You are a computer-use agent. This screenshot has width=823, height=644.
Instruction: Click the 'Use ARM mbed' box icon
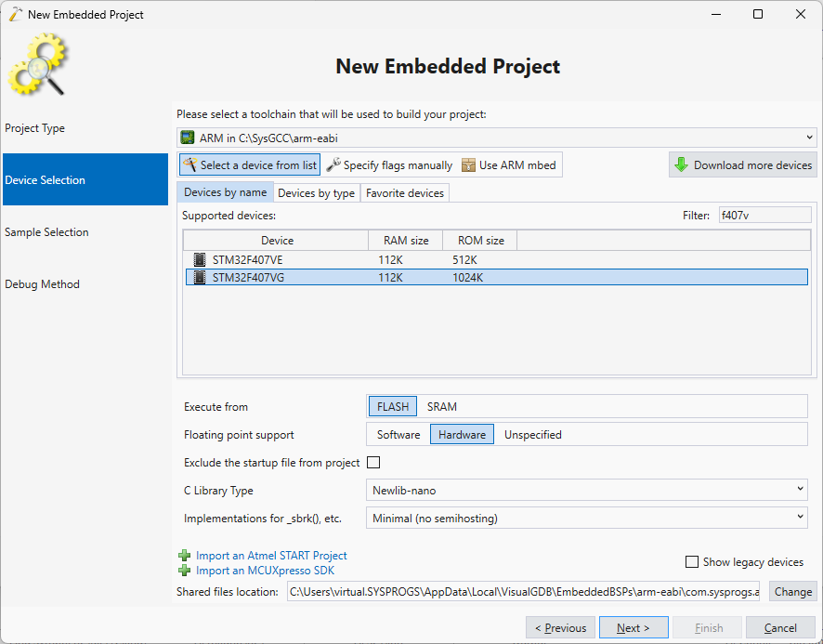[468, 165]
